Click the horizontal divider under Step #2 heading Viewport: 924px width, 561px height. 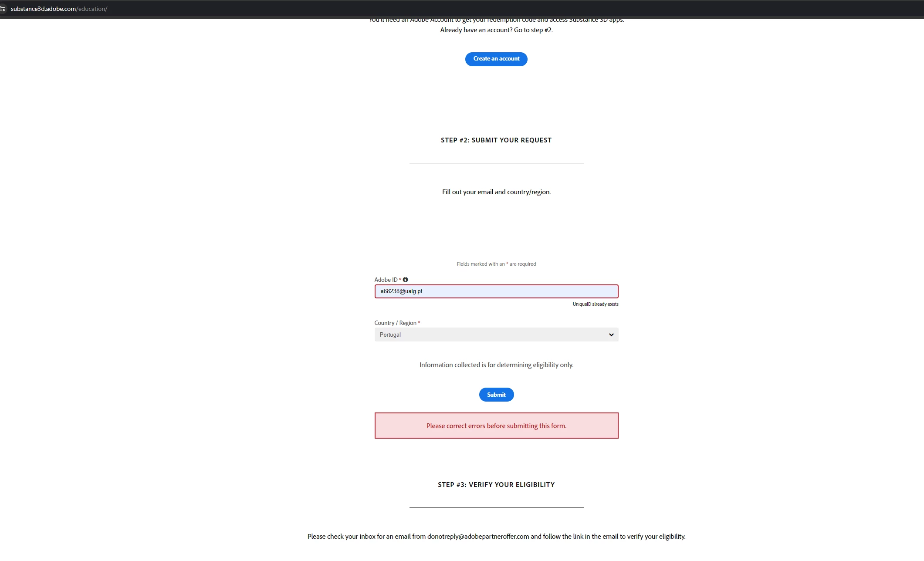496,163
